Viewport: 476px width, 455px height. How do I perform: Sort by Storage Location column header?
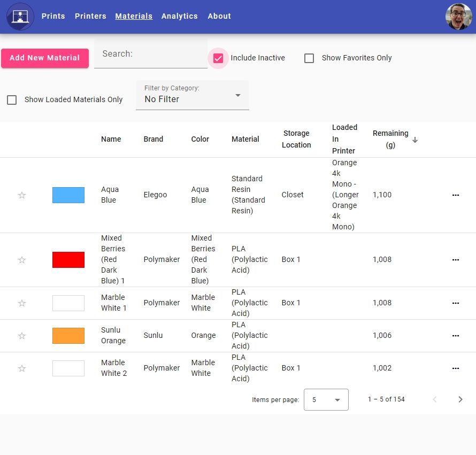[296, 139]
